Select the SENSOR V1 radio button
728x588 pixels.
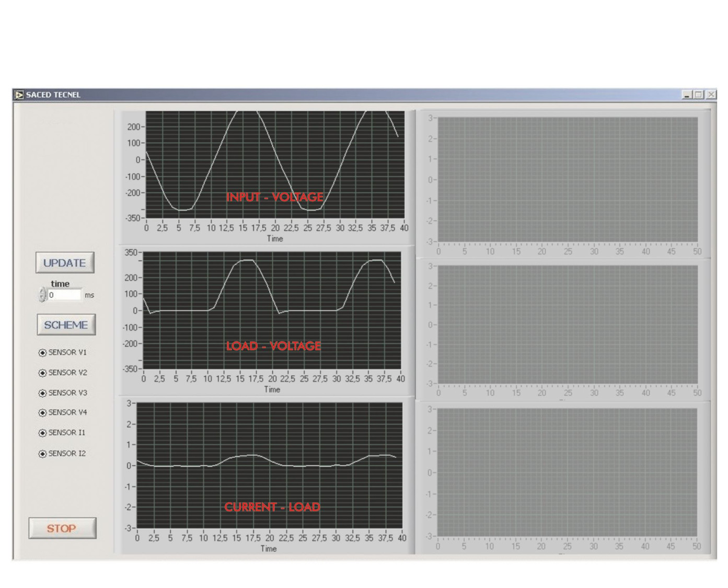point(42,353)
